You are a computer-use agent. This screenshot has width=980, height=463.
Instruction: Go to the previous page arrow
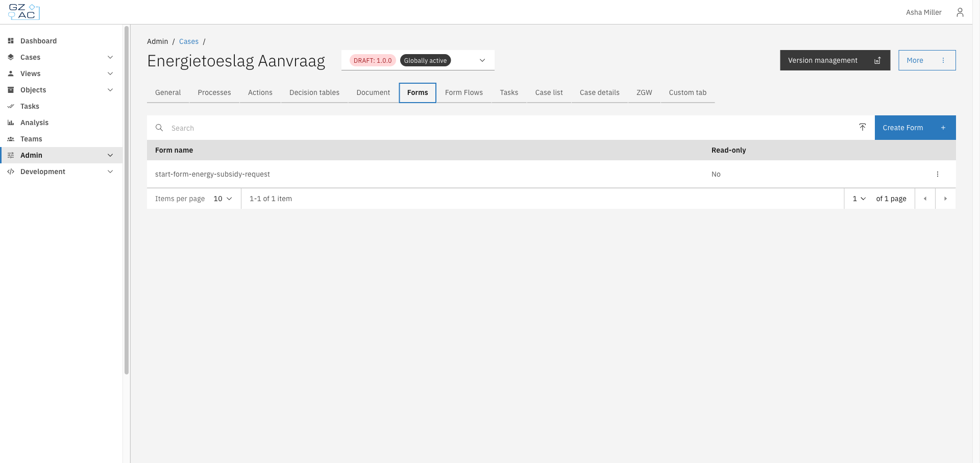[x=925, y=199]
